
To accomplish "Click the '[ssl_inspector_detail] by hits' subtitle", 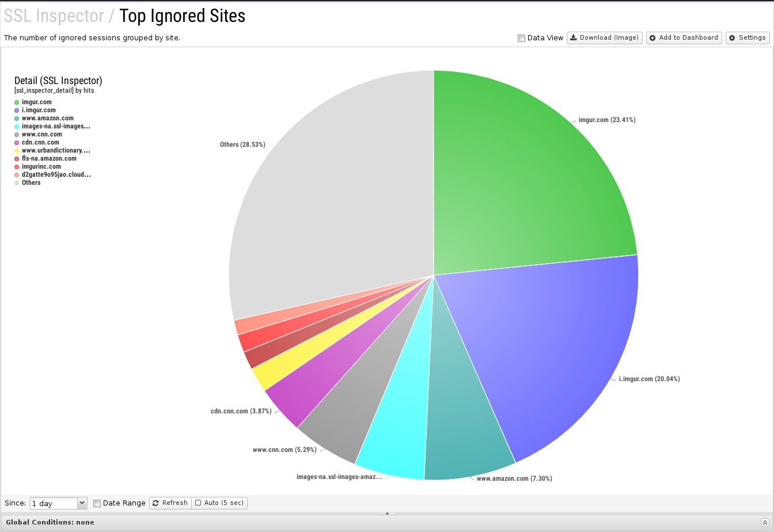I will [54, 91].
